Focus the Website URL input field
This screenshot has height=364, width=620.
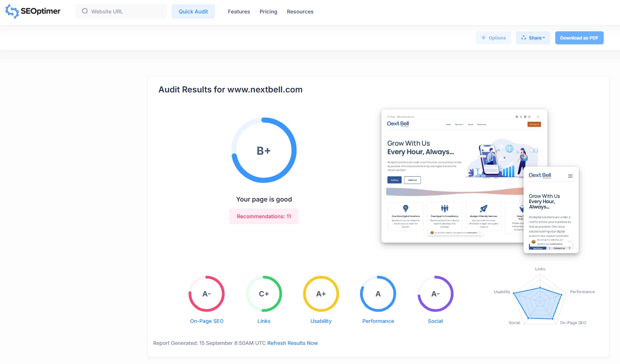click(x=126, y=12)
